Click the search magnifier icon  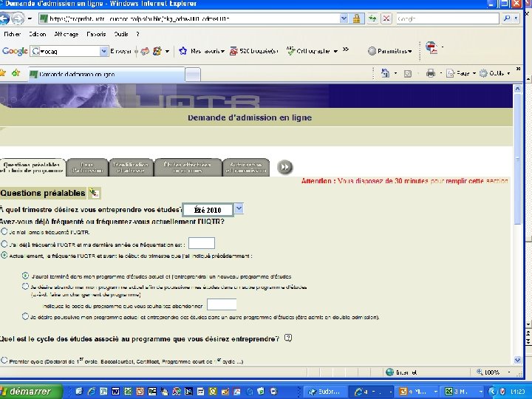click(x=507, y=18)
